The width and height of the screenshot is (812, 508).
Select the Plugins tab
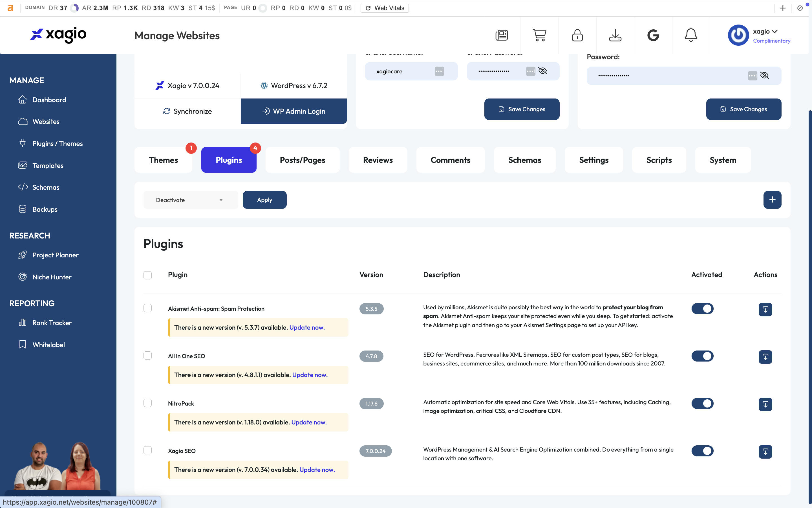[x=229, y=160]
